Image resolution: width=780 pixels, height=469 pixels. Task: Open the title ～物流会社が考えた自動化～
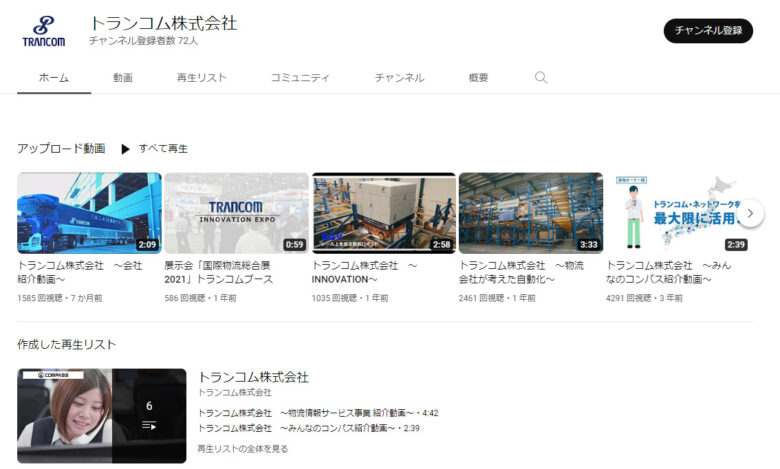click(521, 273)
